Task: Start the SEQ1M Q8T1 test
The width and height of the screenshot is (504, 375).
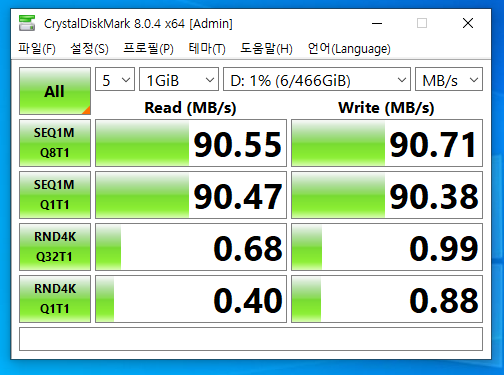Action: coord(55,143)
